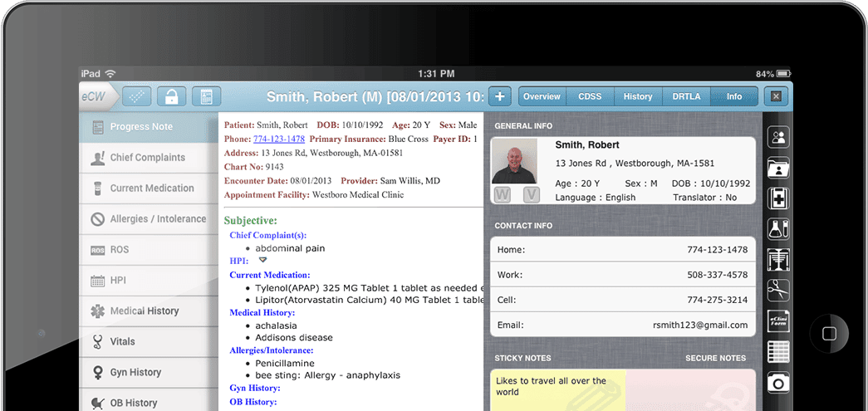The height and width of the screenshot is (411, 868).
Task: Tap the double-checkmark toolbar icon
Action: (x=136, y=96)
